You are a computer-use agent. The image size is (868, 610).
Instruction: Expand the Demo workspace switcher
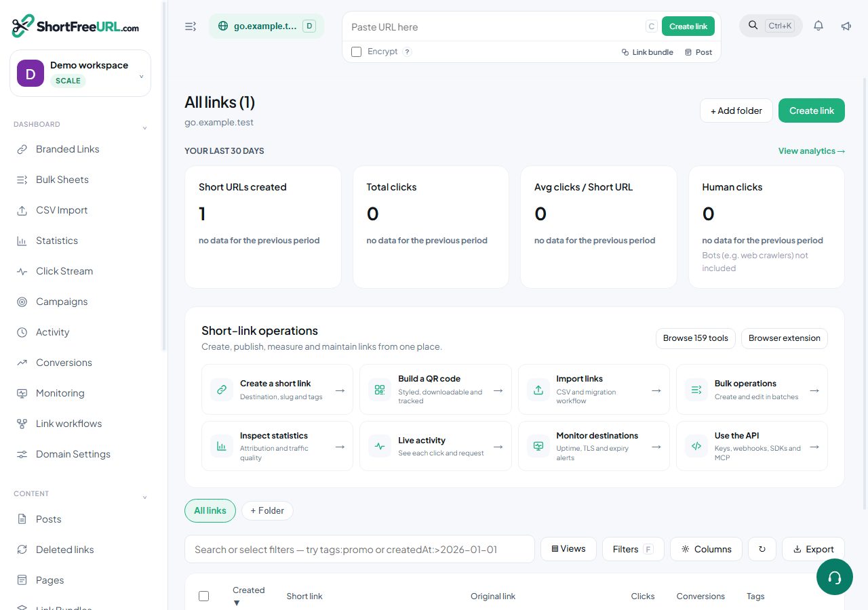(80, 73)
